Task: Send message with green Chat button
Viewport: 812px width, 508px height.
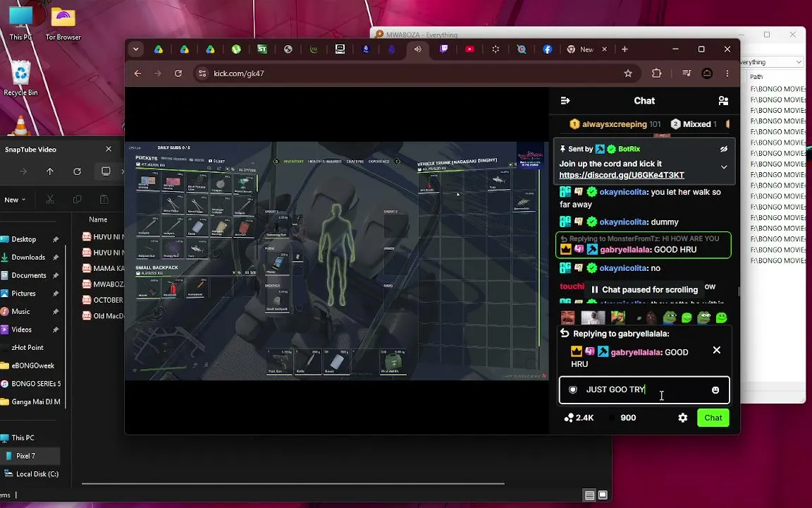Action: point(713,418)
